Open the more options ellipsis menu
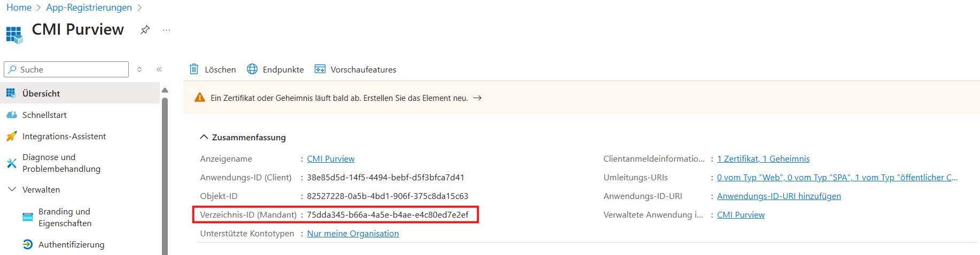 (x=166, y=30)
